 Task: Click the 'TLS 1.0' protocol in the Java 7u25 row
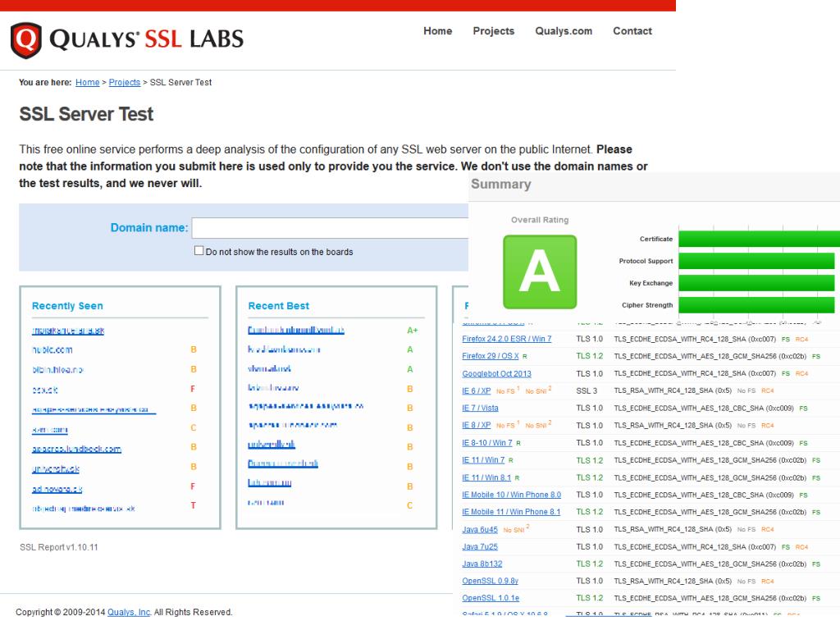pos(589,547)
